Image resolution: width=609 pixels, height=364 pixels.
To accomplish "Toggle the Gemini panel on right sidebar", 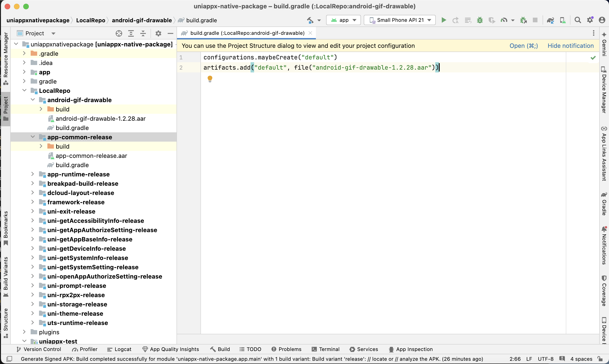I will click(x=604, y=44).
